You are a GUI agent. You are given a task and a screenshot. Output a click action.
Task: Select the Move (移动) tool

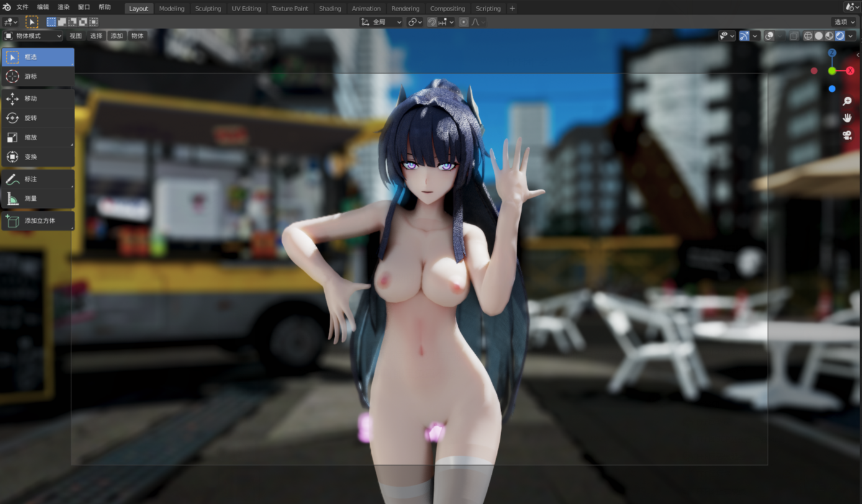(37, 99)
